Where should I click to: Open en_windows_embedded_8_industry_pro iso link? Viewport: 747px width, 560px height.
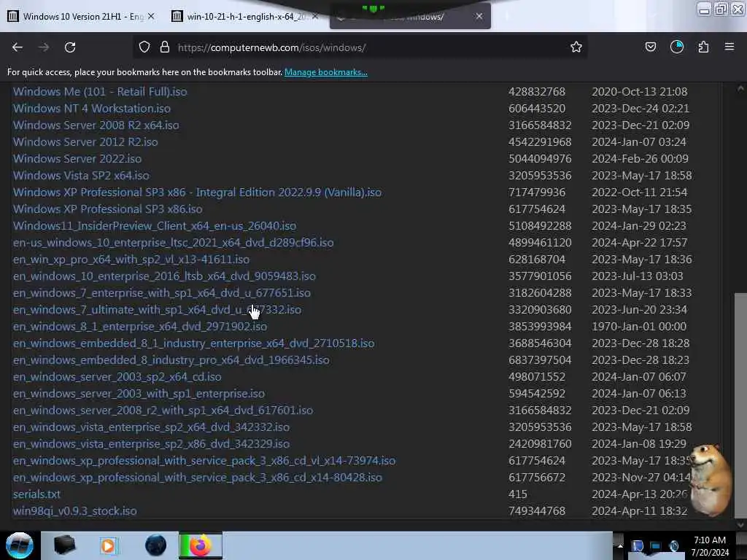(171, 360)
